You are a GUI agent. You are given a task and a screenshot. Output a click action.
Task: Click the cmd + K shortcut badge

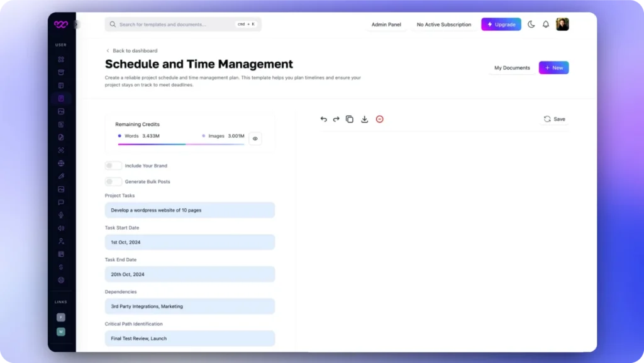pos(246,25)
